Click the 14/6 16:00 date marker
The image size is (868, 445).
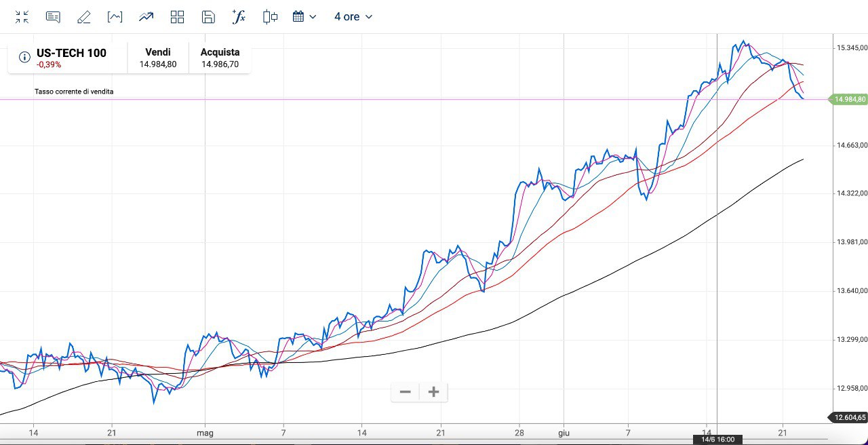717,440
